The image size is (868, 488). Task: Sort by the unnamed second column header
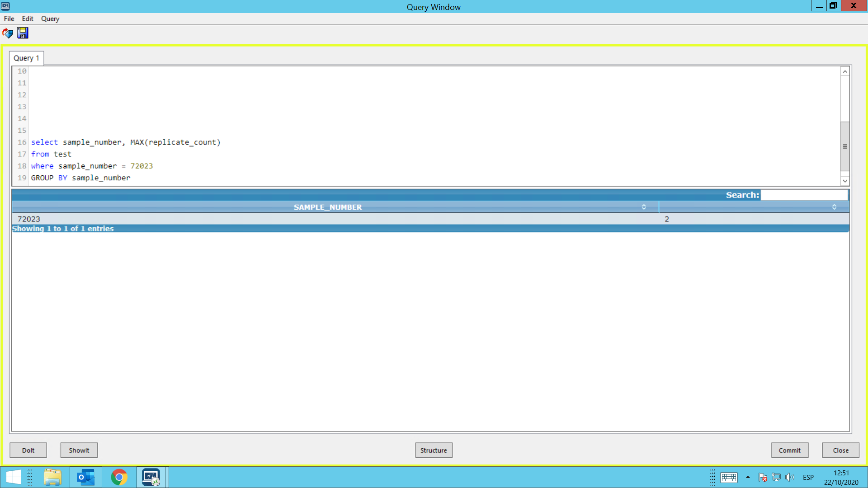coord(754,207)
